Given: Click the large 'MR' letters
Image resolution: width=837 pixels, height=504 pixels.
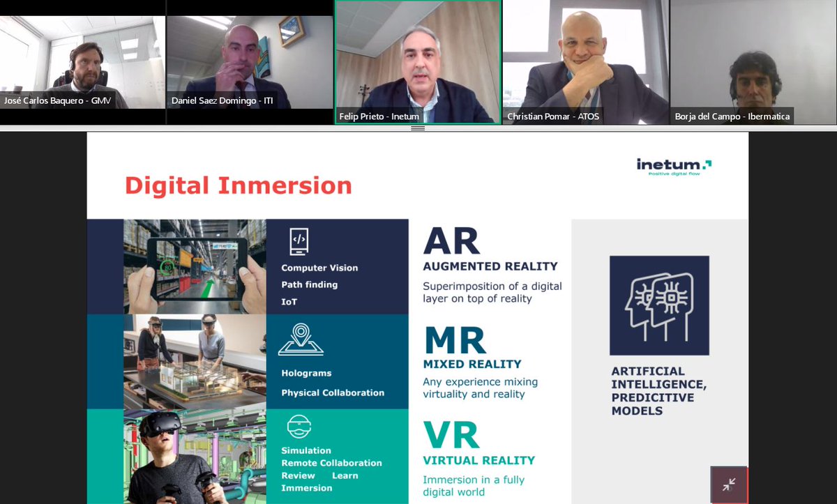Looking at the screenshot, I should (455, 339).
